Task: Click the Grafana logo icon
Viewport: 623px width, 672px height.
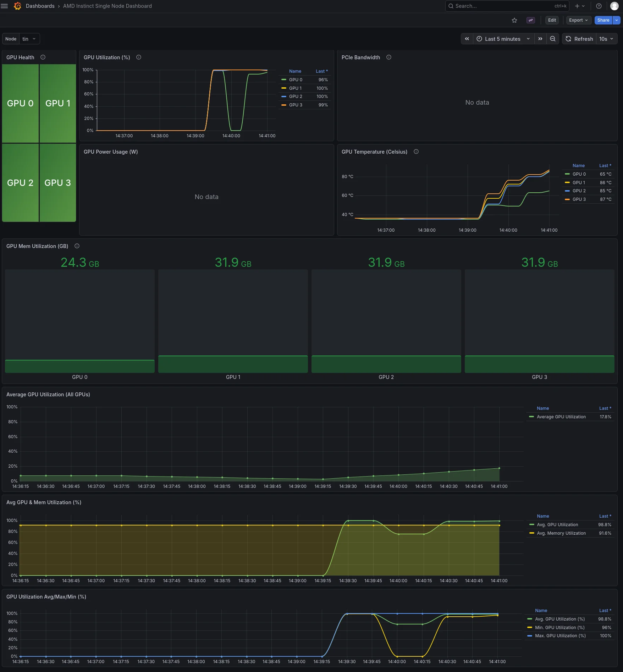Action: 17,6
